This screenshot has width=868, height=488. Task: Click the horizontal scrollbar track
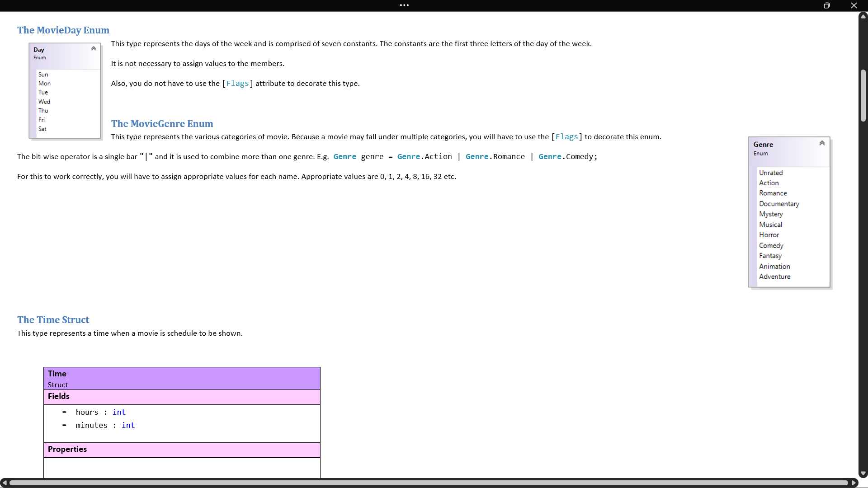pyautogui.click(x=429, y=483)
